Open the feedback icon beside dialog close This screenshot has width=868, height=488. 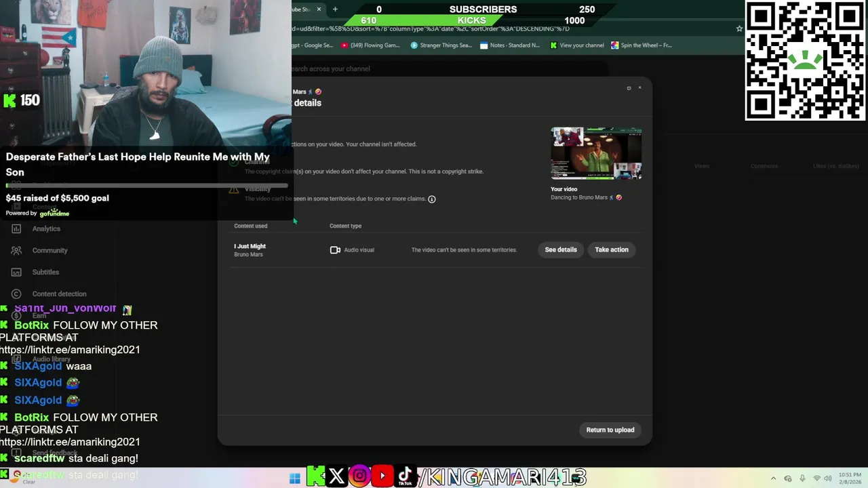[x=629, y=88]
